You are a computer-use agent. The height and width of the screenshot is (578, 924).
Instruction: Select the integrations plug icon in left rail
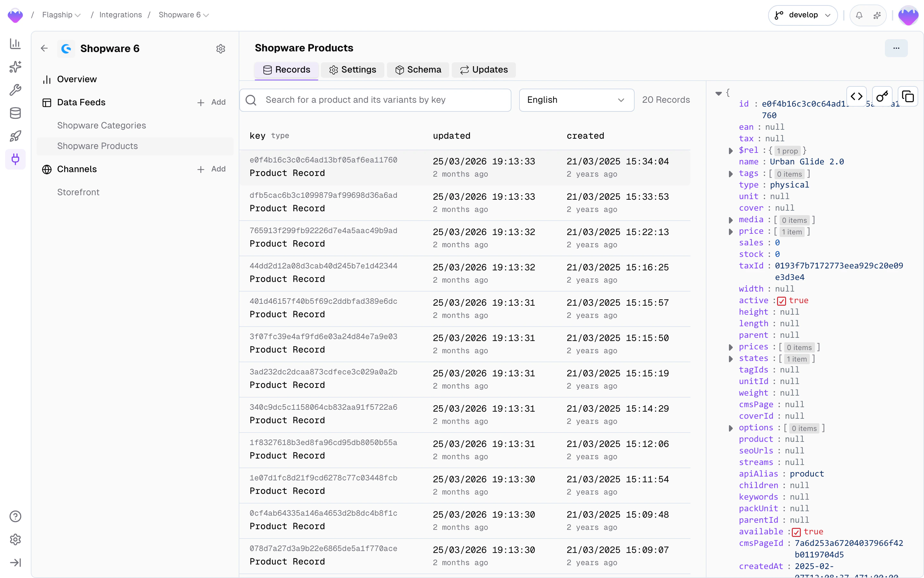click(15, 159)
